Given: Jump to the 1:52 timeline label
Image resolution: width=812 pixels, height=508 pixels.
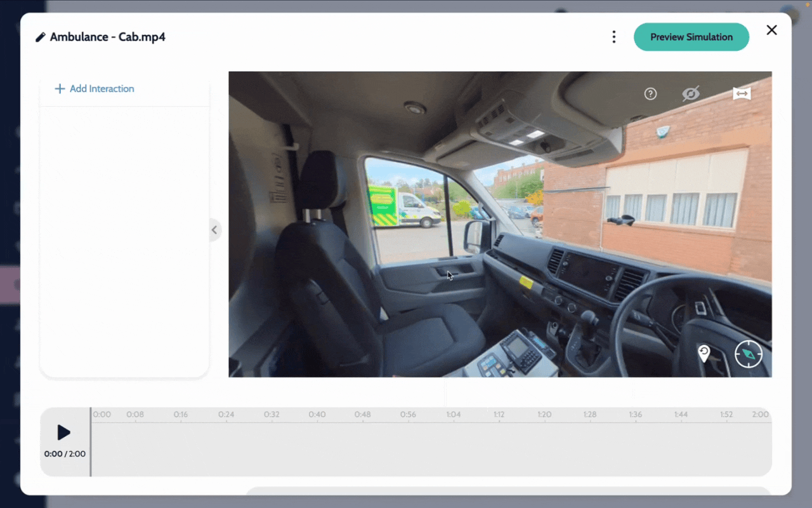Looking at the screenshot, I should click(x=726, y=415).
